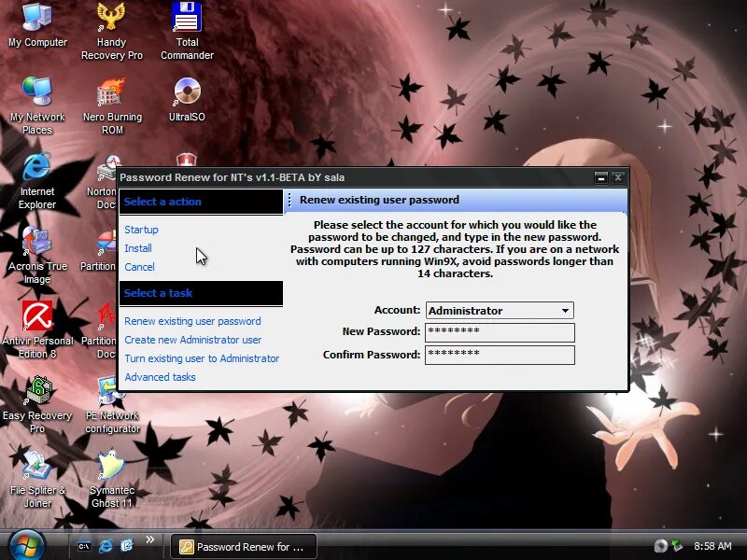Select the Acronis True Image icon

37,255
